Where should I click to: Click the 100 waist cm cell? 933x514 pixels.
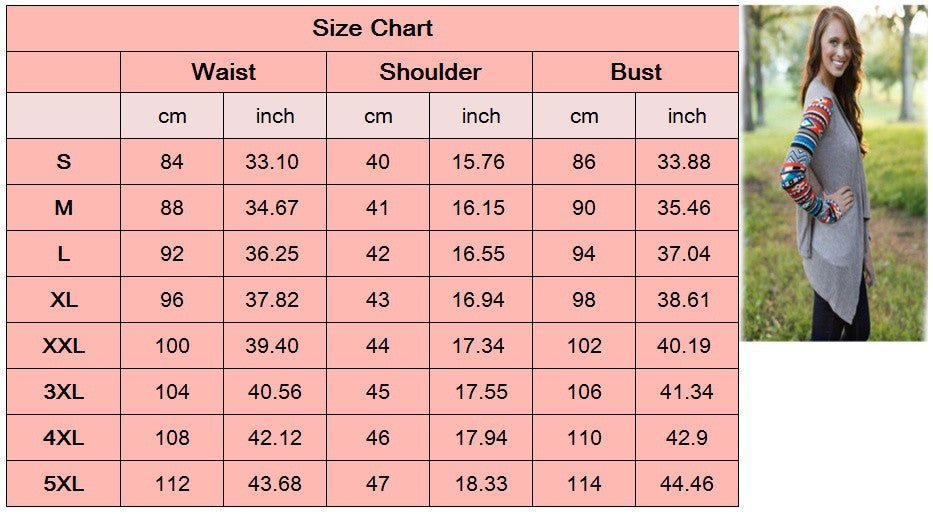click(172, 346)
